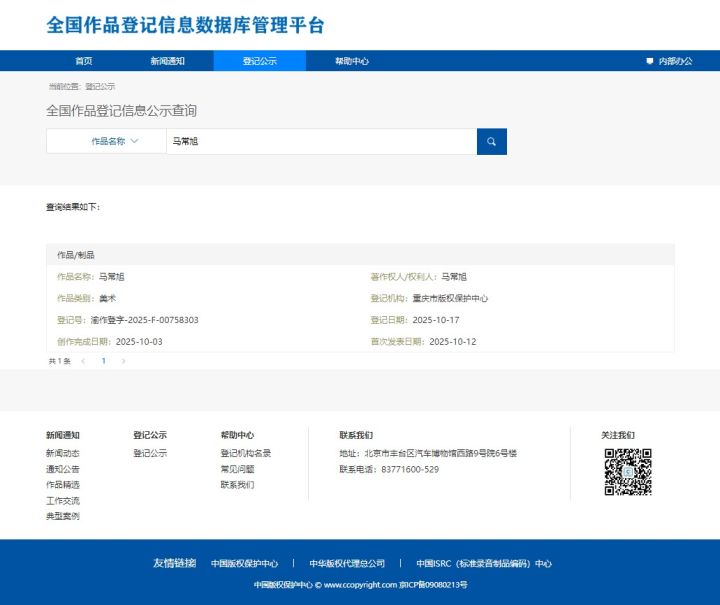Open the 首页 navigation tab
Image resolution: width=720 pixels, height=605 pixels.
pyautogui.click(x=84, y=61)
